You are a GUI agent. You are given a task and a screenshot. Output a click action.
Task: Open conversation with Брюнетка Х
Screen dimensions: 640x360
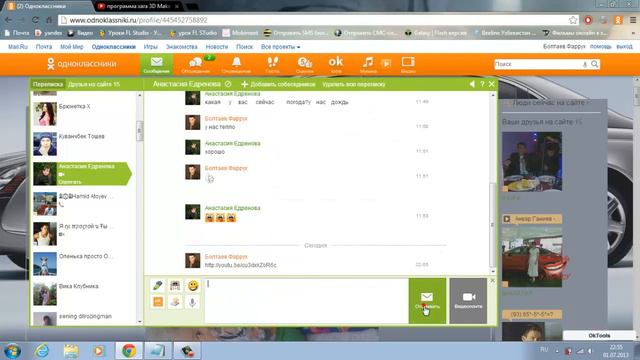pyautogui.click(x=83, y=113)
